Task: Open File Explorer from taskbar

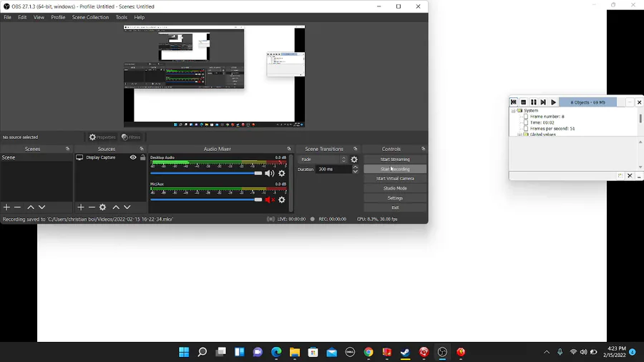Action: [x=295, y=352]
